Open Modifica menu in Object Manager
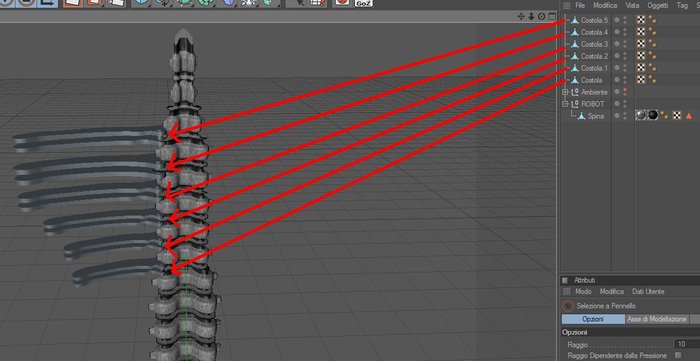The height and width of the screenshot is (361, 700). coord(605,5)
